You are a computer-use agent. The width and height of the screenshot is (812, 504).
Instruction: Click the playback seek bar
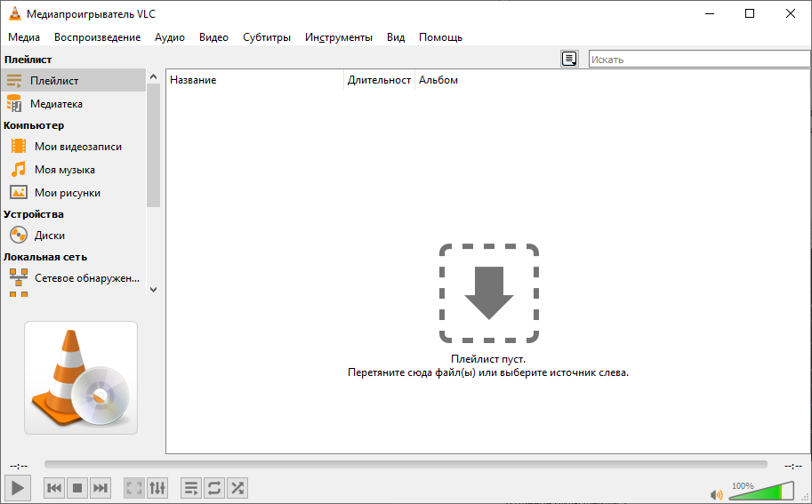[406, 465]
